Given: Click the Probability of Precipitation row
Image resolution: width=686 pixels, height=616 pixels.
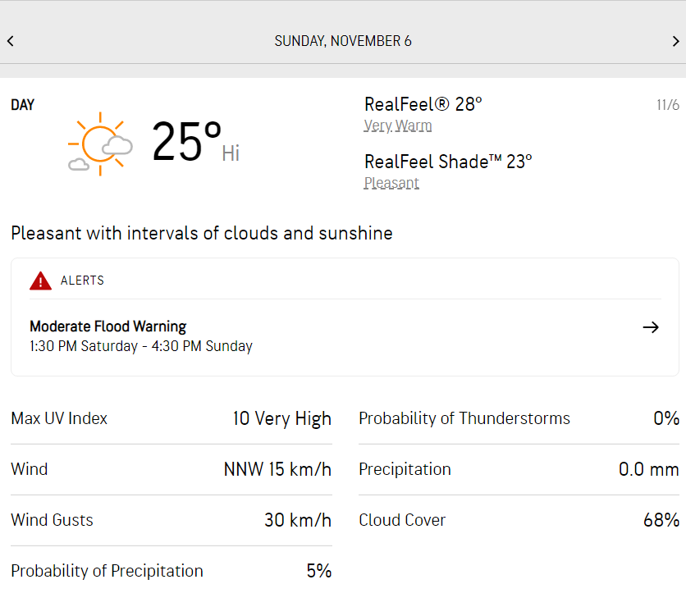Looking at the screenshot, I should tap(171, 571).
